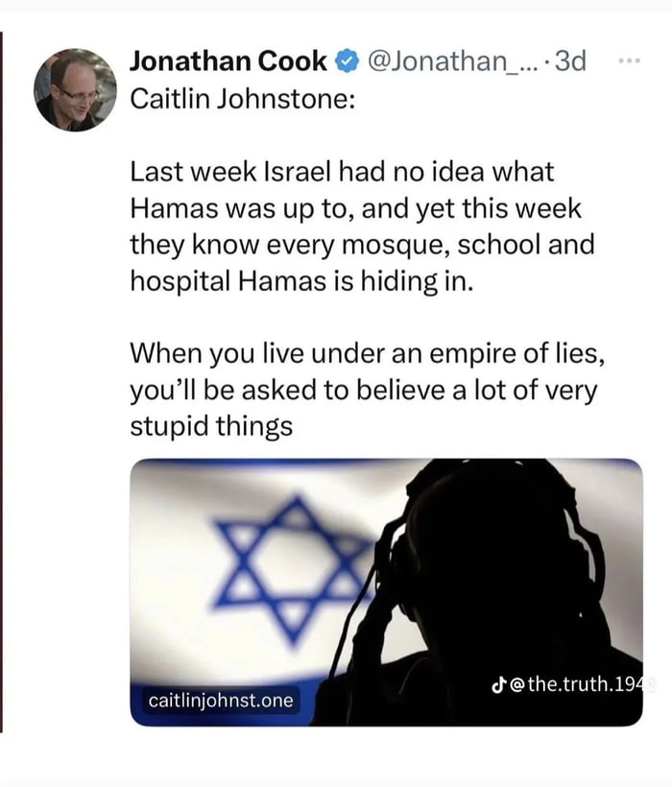Click the 'stupid things' text line
The width and height of the screenshot is (672, 787).
(211, 423)
